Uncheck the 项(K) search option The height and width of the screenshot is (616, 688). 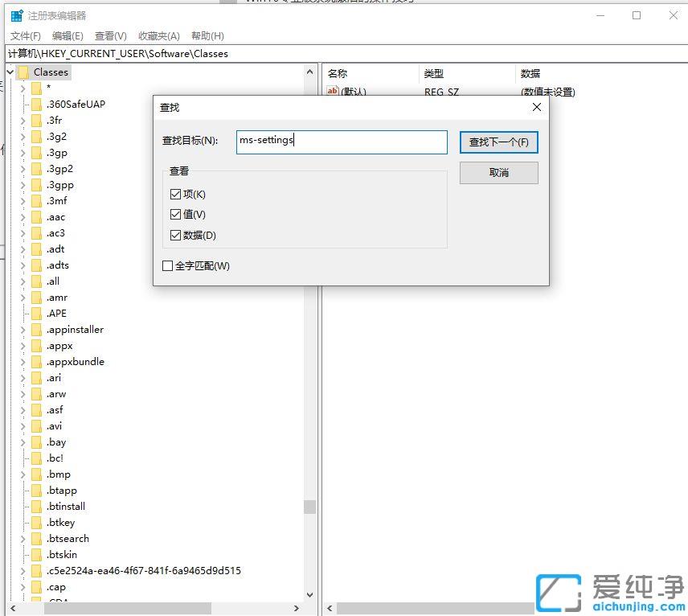[x=175, y=194]
